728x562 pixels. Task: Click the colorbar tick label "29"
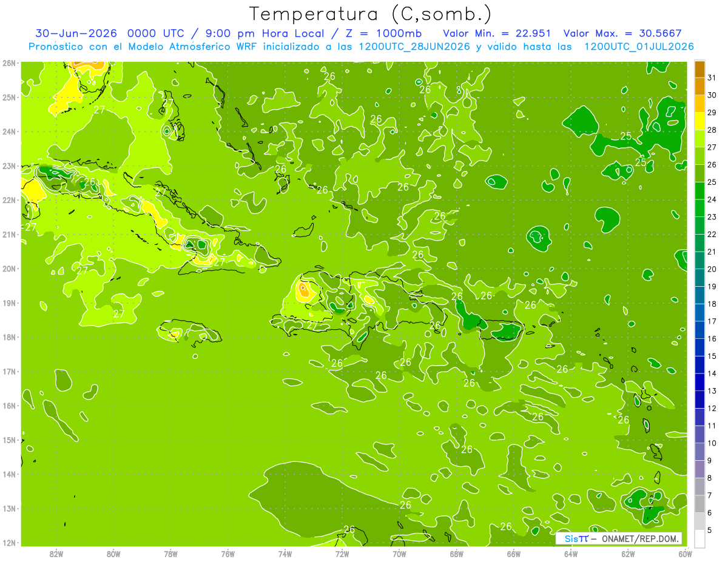point(712,113)
